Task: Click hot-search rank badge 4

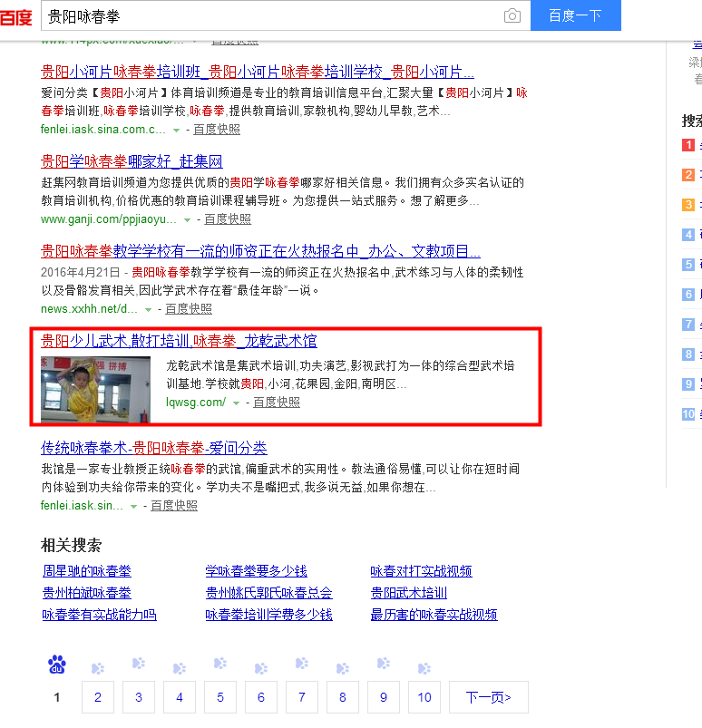Action: coord(688,235)
